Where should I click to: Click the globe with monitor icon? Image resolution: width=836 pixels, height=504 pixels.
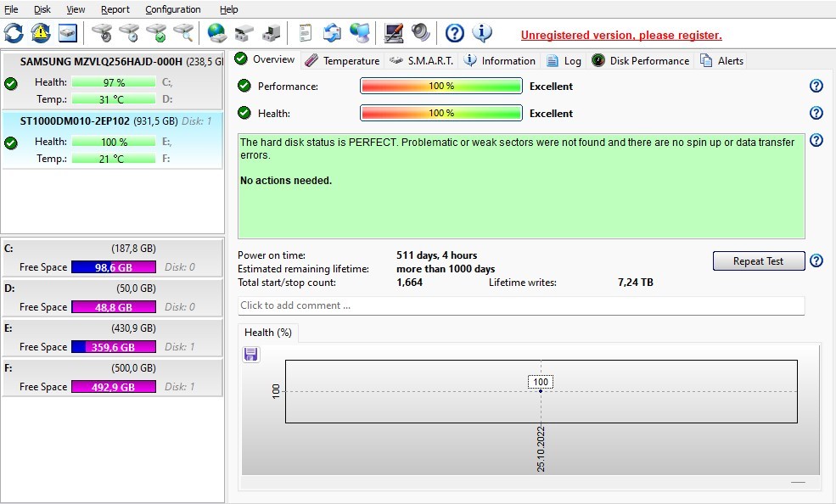coord(360,33)
